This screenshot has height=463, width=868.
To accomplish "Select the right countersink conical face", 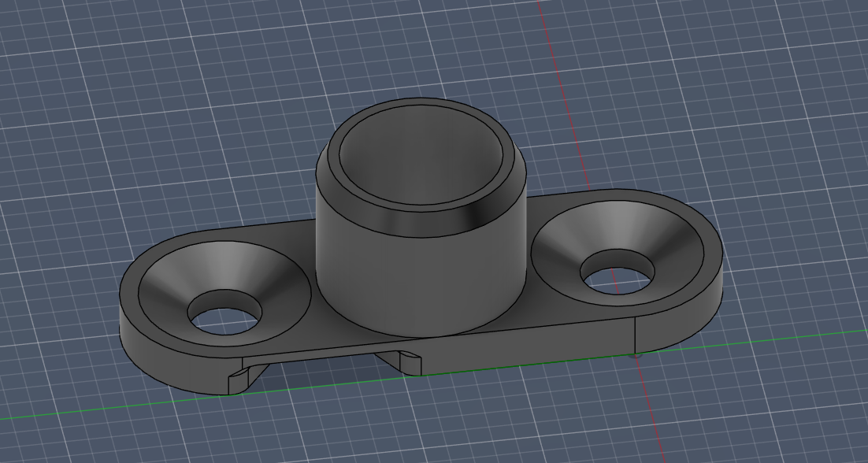I will [618, 227].
